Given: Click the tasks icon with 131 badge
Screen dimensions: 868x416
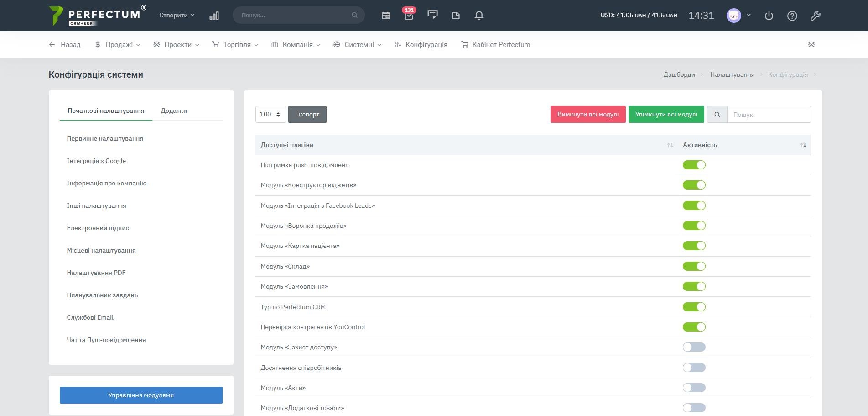Looking at the screenshot, I should point(409,16).
